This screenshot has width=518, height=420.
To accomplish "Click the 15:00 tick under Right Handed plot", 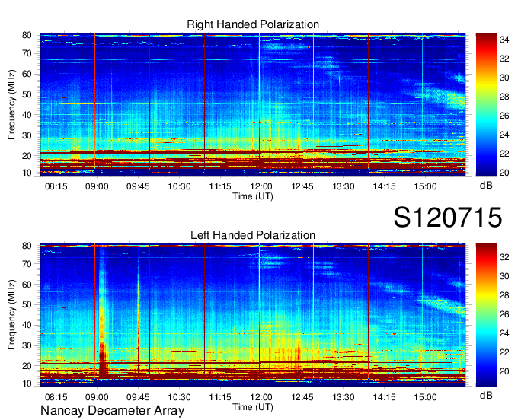I will pos(426,186).
